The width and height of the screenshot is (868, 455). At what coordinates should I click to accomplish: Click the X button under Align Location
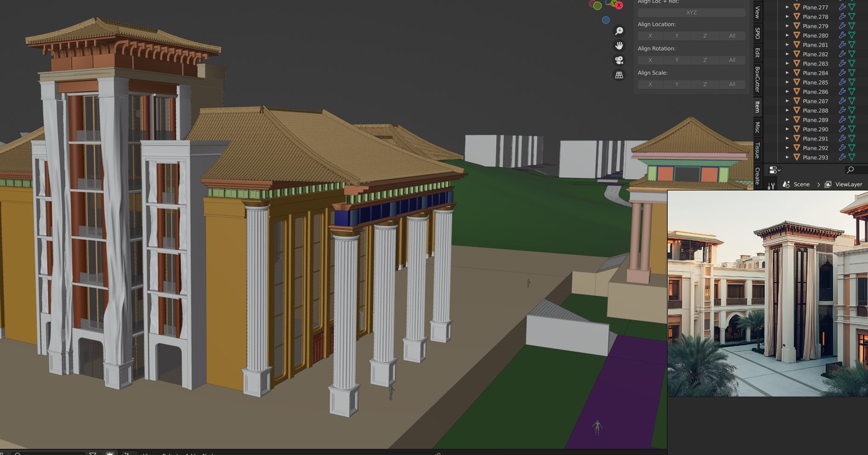(650, 36)
